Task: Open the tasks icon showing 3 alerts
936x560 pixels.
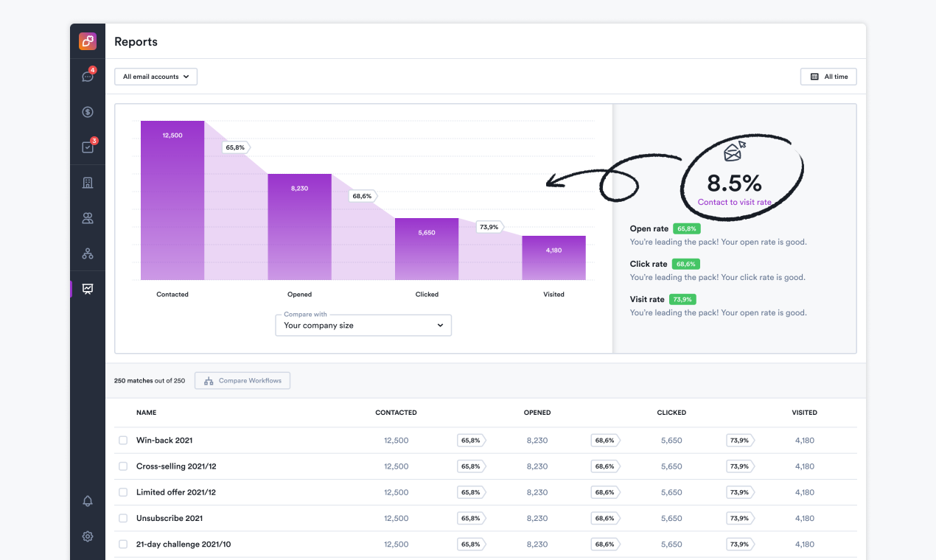Action: [87, 147]
